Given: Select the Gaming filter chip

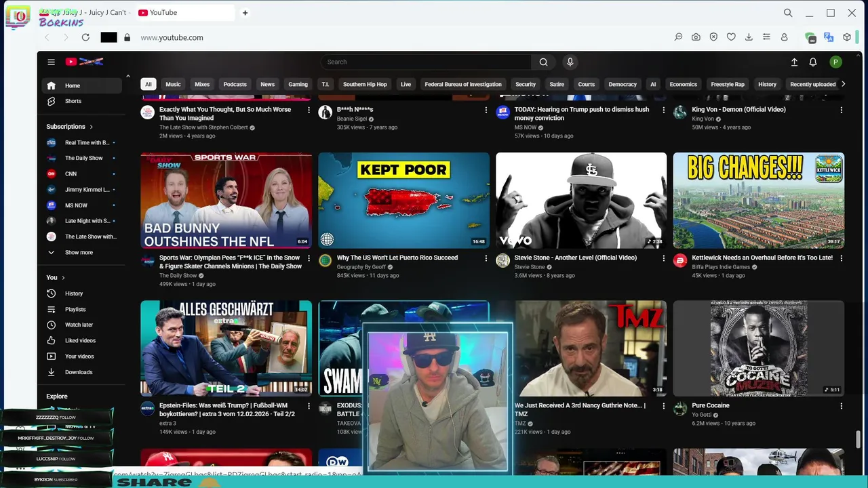Looking at the screenshot, I should pyautogui.click(x=298, y=84).
